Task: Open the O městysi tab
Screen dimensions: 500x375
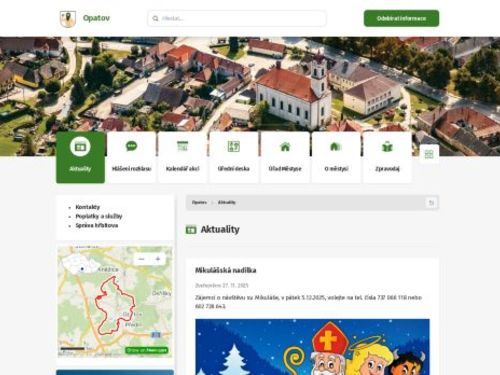Action: point(336,157)
